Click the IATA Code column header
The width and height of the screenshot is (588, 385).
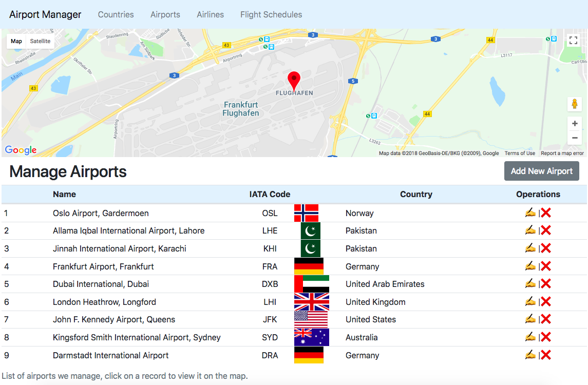270,194
